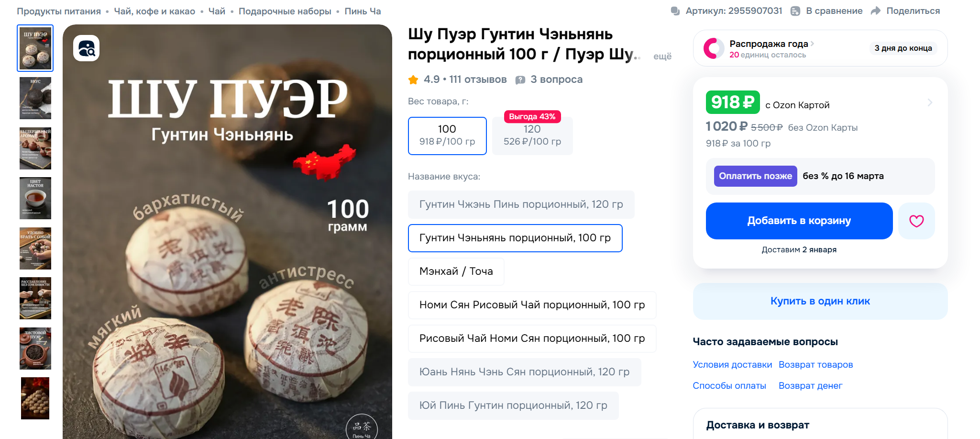
Task: Select the 120 g weight option
Action: [532, 136]
